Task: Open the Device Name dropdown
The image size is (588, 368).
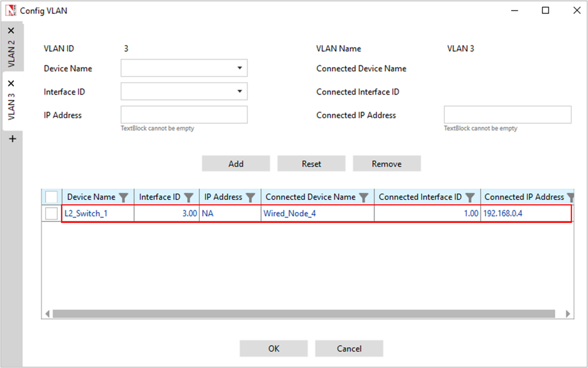Action: point(184,68)
